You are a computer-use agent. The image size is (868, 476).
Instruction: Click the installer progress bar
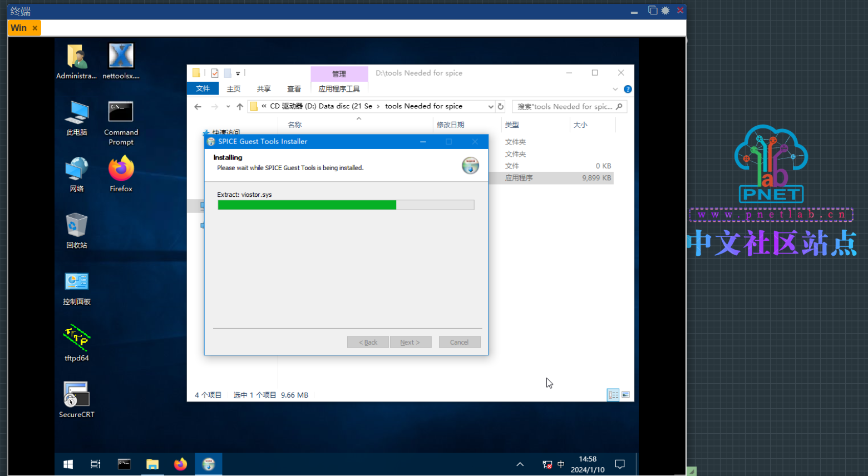(346, 205)
